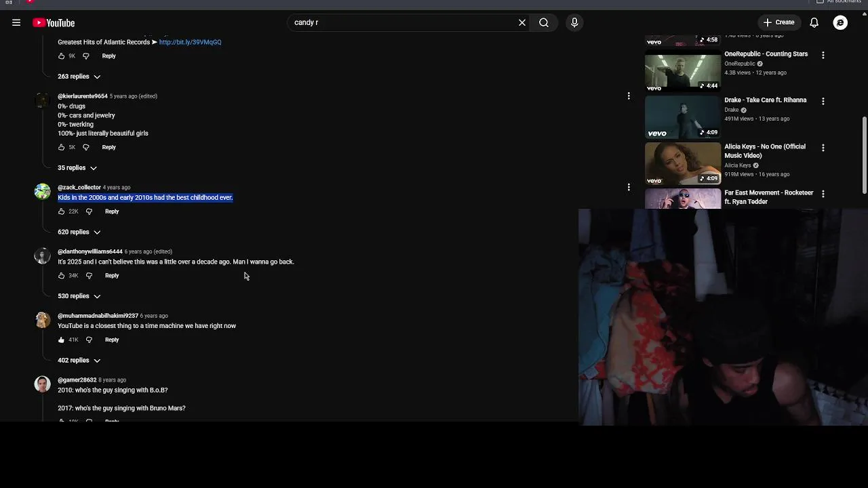The width and height of the screenshot is (868, 488).
Task: Open @gamer28632 channel name
Action: (x=77, y=380)
